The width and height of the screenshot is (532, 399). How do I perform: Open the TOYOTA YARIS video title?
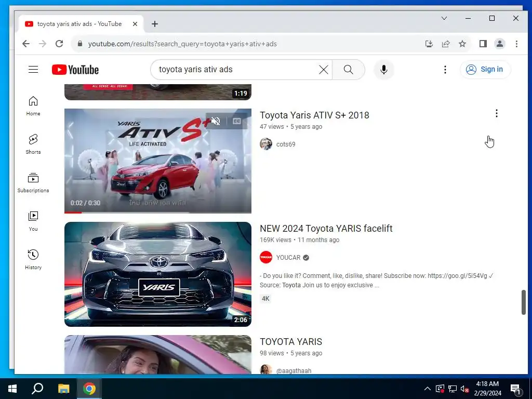click(x=291, y=342)
